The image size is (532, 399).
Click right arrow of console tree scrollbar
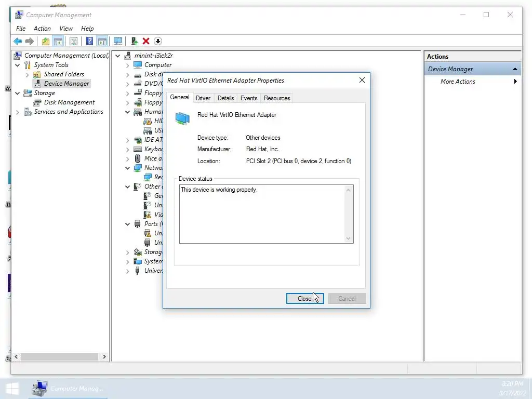tap(104, 356)
